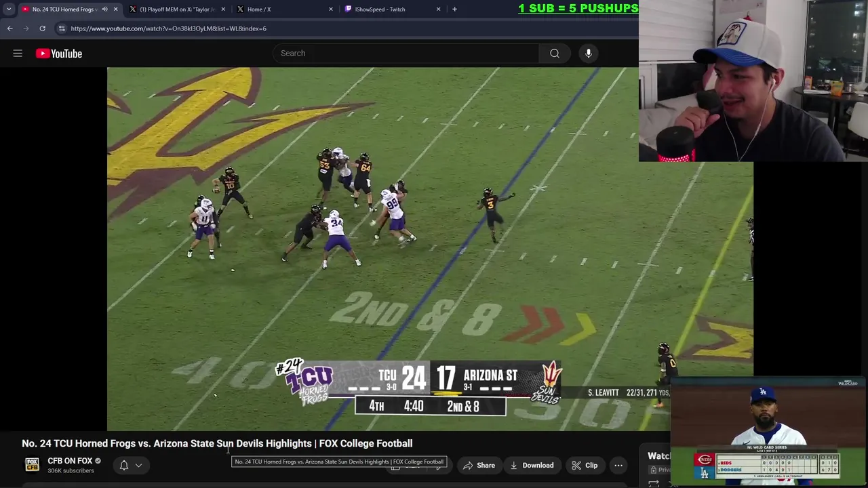This screenshot has width=868, height=488.
Task: Switch to the Playoff MEM on X tab
Action: 176,9
